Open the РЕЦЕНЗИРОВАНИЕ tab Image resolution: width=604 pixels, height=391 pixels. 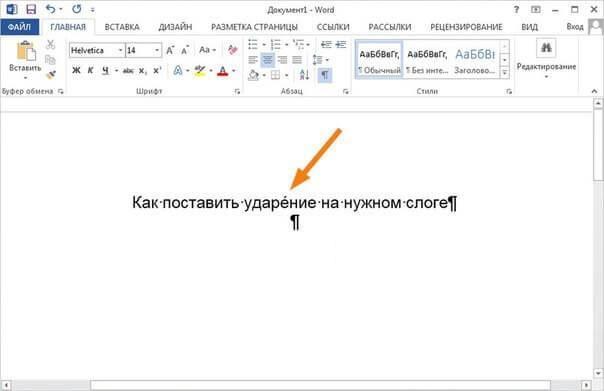pos(466,27)
